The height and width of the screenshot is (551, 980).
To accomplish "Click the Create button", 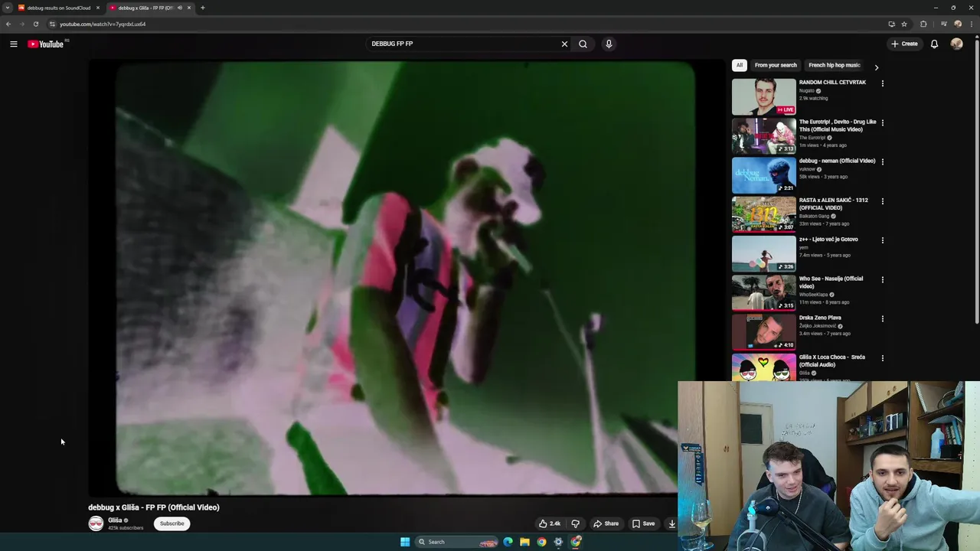I will pyautogui.click(x=904, y=44).
